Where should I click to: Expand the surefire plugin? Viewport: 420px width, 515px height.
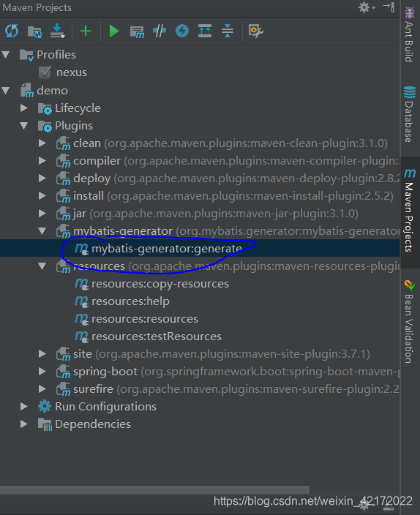point(42,389)
